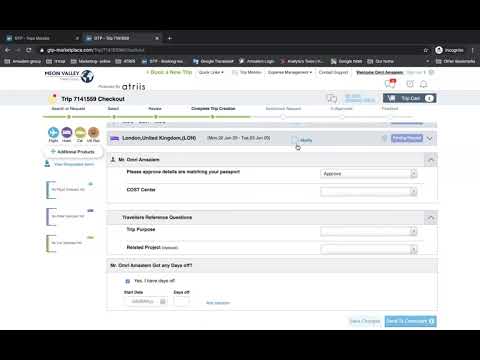Image resolution: width=480 pixels, height=360 pixels.
Task: Close the second browser tab
Action: 157,38
